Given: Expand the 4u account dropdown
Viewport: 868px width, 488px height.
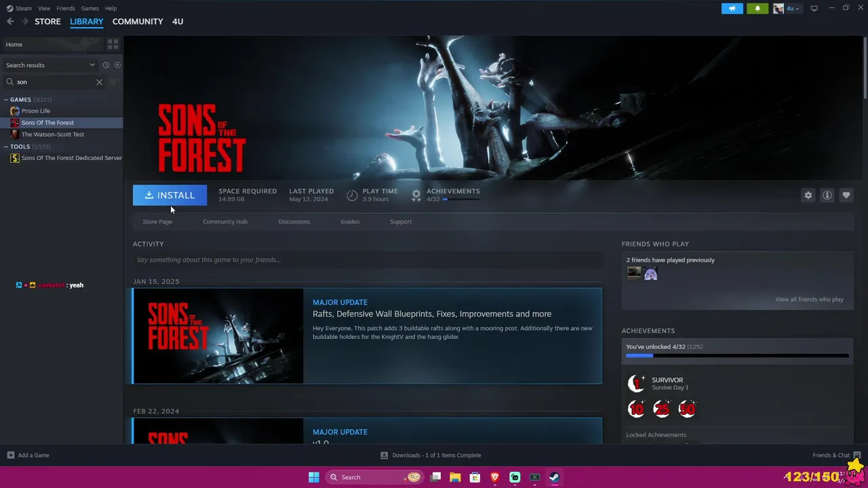Looking at the screenshot, I should [x=787, y=8].
